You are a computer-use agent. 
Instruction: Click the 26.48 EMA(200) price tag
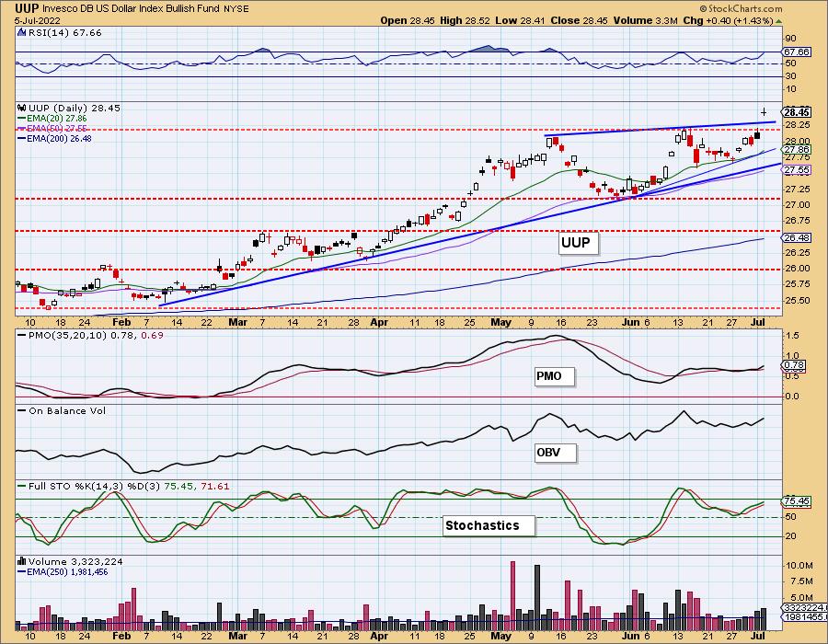tap(797, 238)
